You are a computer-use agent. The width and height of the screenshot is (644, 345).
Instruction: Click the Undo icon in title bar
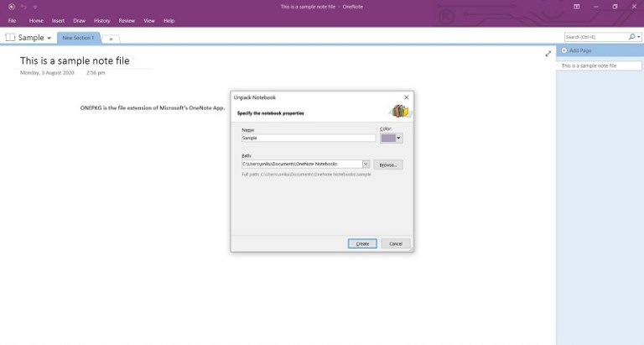23,7
